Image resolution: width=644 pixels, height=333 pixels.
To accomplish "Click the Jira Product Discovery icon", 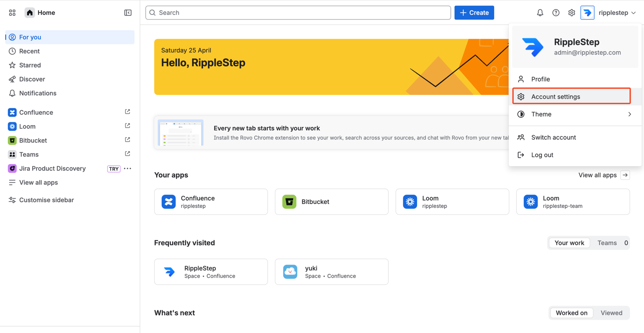I will (12, 169).
